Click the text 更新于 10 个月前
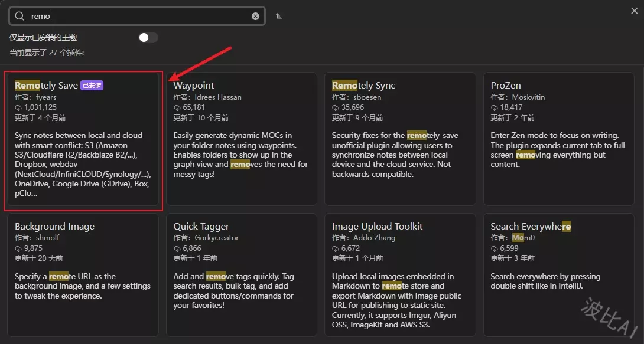The height and width of the screenshot is (344, 644). (x=201, y=118)
